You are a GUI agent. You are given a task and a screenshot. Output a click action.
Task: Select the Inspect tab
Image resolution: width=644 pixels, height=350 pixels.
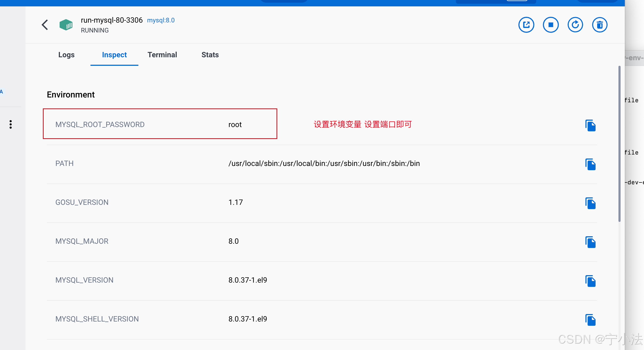[x=114, y=55]
